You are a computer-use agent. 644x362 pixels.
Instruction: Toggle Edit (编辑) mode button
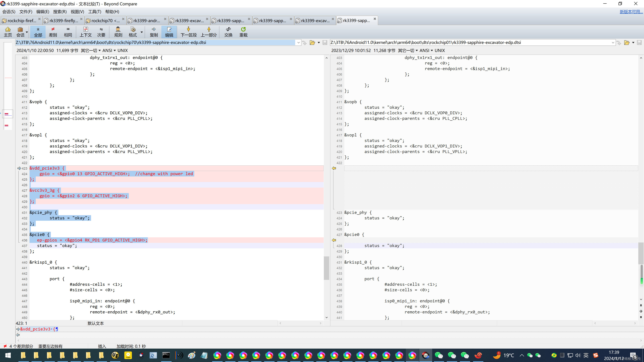click(169, 32)
